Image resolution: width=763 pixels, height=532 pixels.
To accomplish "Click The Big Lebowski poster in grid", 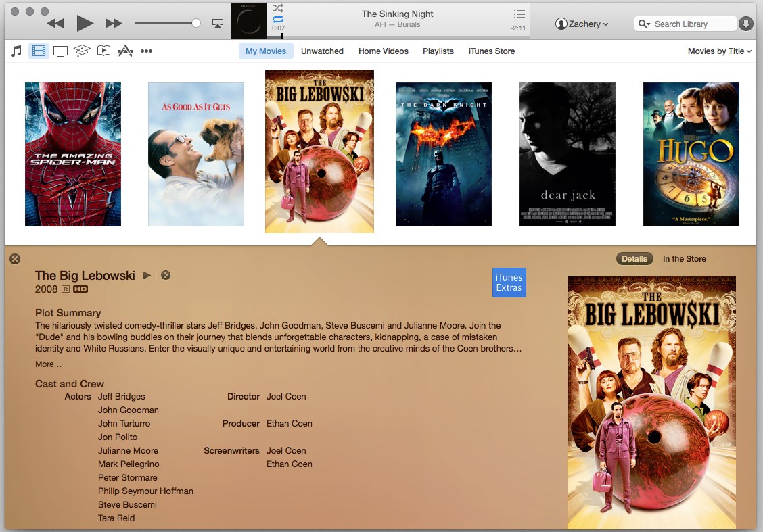I will click(x=320, y=151).
